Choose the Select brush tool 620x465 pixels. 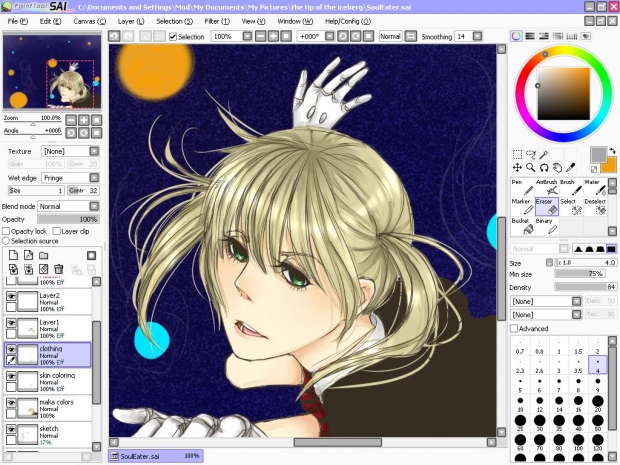click(x=571, y=207)
